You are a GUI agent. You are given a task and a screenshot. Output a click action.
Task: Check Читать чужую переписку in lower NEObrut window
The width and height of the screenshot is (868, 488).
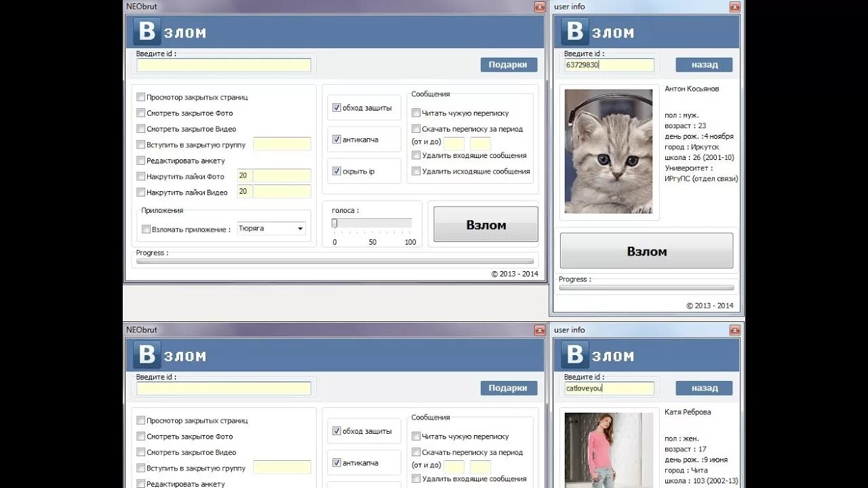(416, 436)
